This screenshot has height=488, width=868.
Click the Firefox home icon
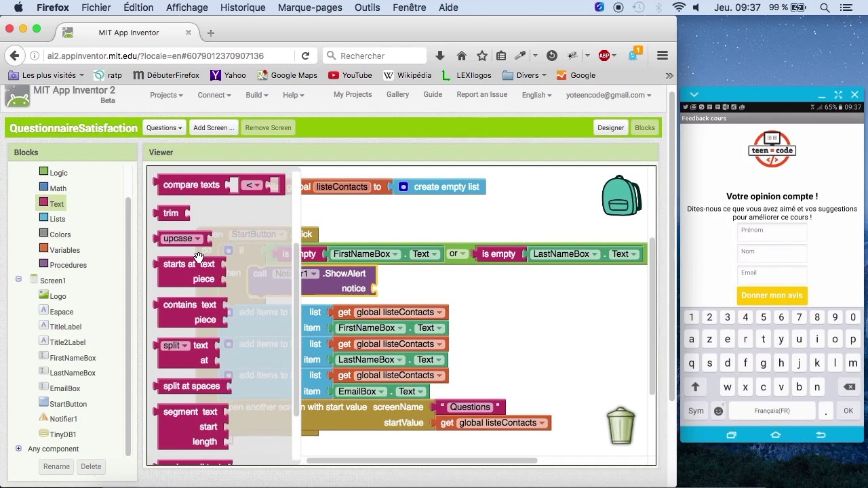[461, 56]
